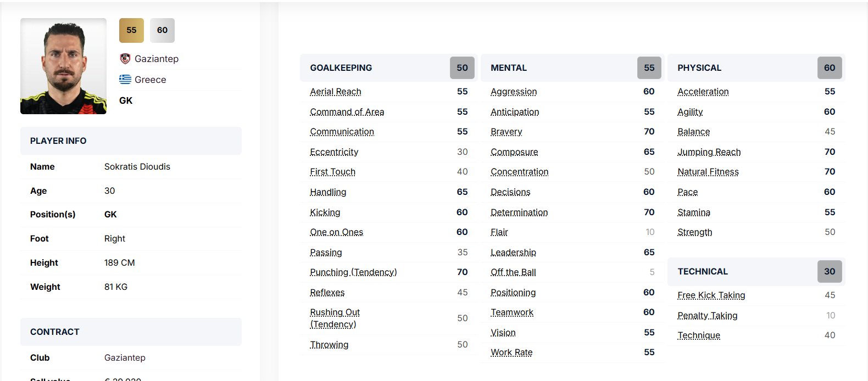Click the gold 55 rating badge
Viewport: 868px width, 381px height.
[131, 30]
